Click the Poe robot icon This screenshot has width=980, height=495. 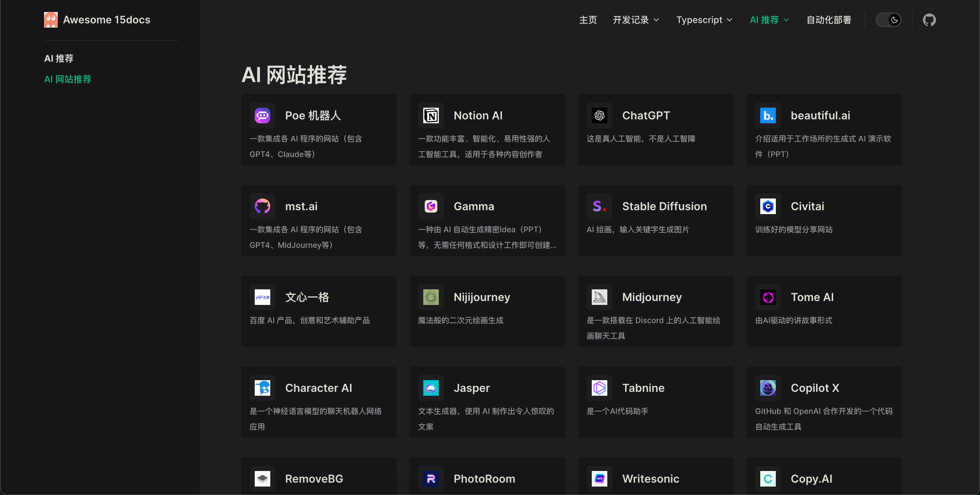coord(262,115)
